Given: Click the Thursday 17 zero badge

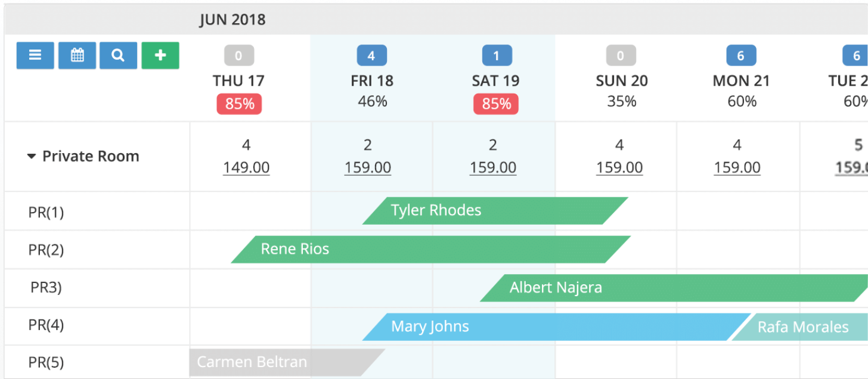Looking at the screenshot, I should tap(239, 56).
